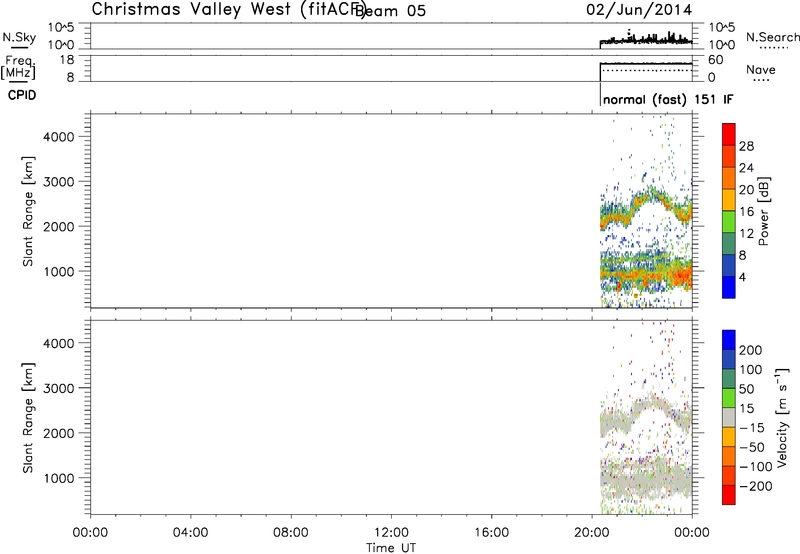Click the blue bottom of the Power color bar
The height and width of the screenshot is (554, 800).
point(729,287)
